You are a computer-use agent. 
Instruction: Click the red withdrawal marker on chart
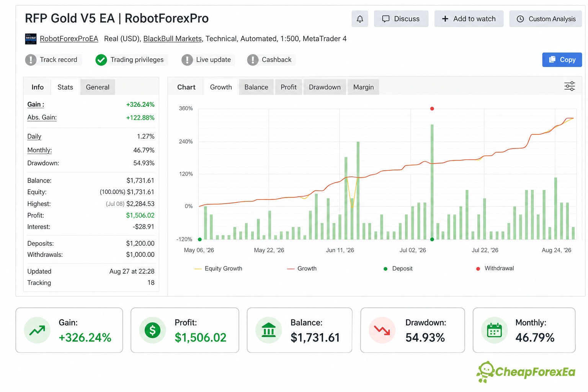[432, 109]
